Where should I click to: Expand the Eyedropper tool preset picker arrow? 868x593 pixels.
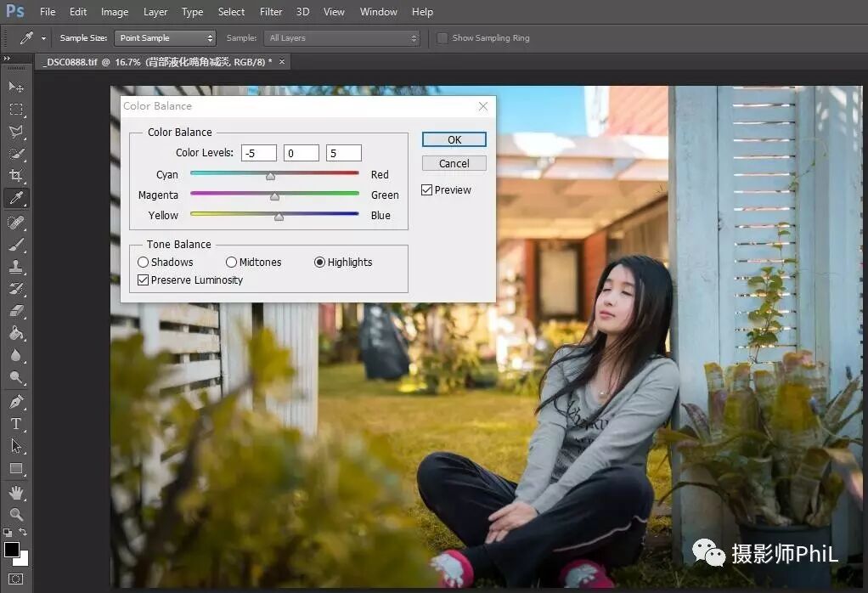coord(43,38)
